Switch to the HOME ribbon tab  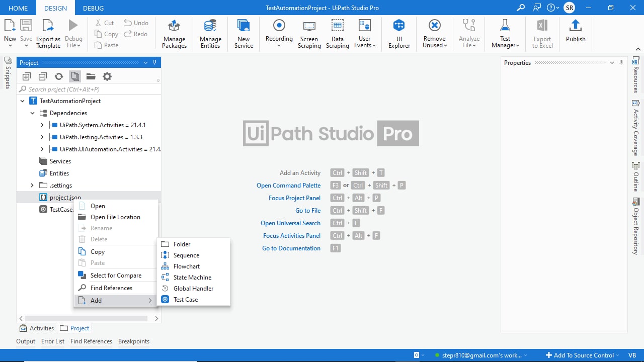tap(18, 8)
